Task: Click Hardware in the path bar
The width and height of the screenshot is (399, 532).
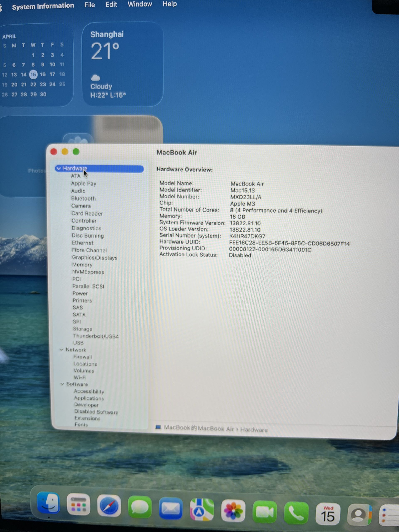Action: click(x=254, y=429)
